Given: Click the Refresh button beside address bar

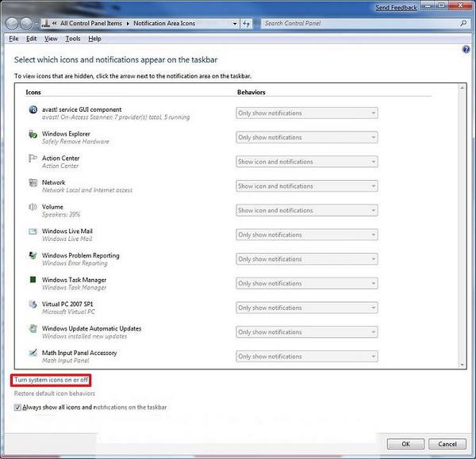Looking at the screenshot, I should click(246, 23).
